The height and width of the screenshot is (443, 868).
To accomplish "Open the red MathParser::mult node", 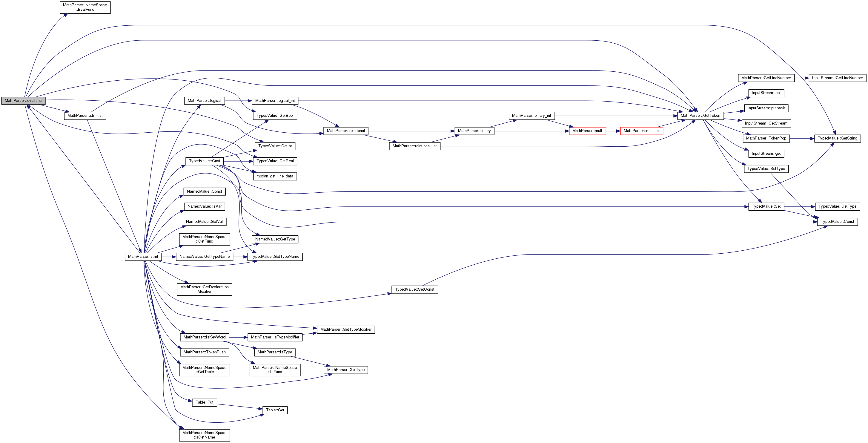I will pos(587,131).
